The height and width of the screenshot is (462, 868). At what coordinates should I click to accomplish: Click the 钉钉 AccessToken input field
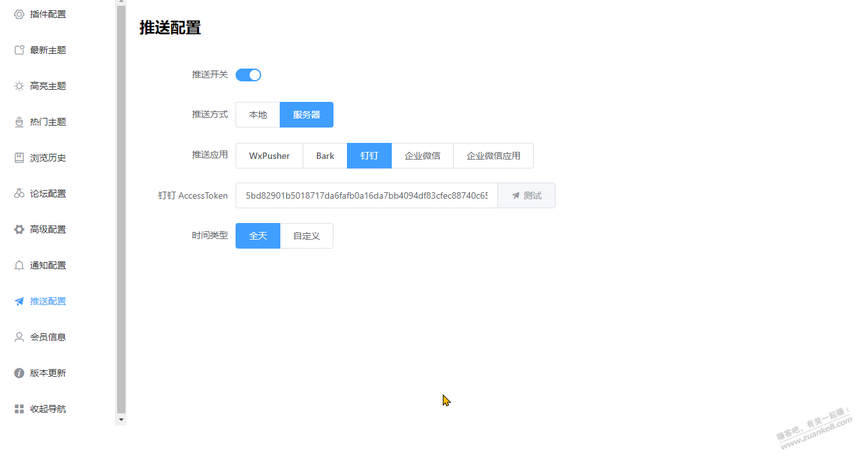367,195
